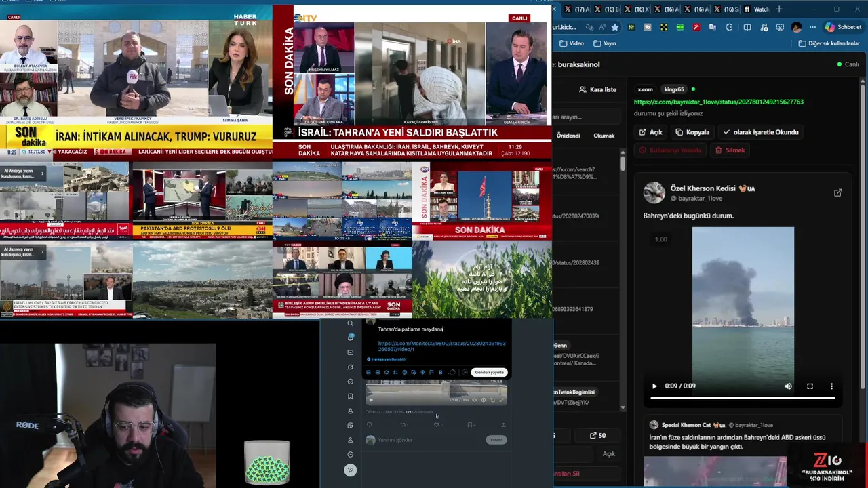Click olarak işaretle Okundu button

(x=761, y=132)
